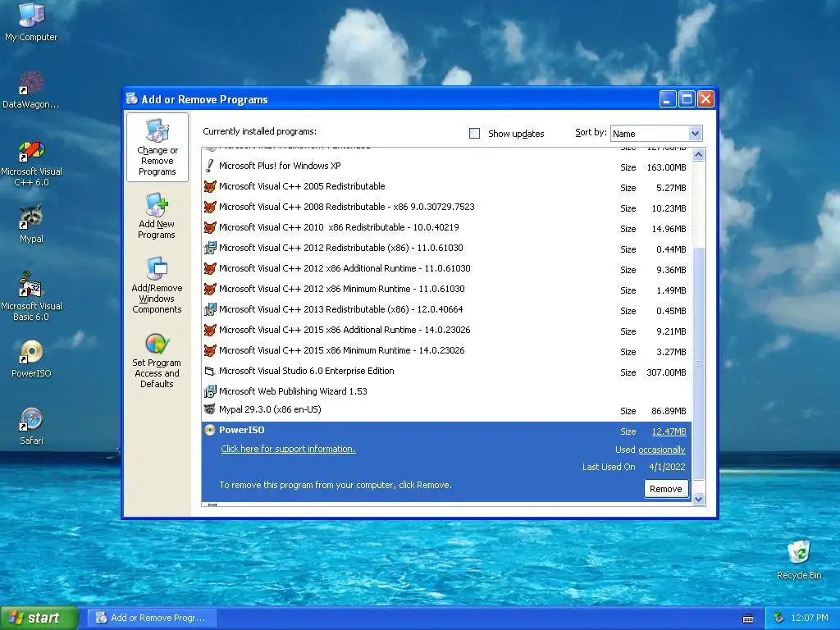This screenshot has width=840, height=630.
Task: Enable the Show updates checkbox
Action: click(x=475, y=134)
